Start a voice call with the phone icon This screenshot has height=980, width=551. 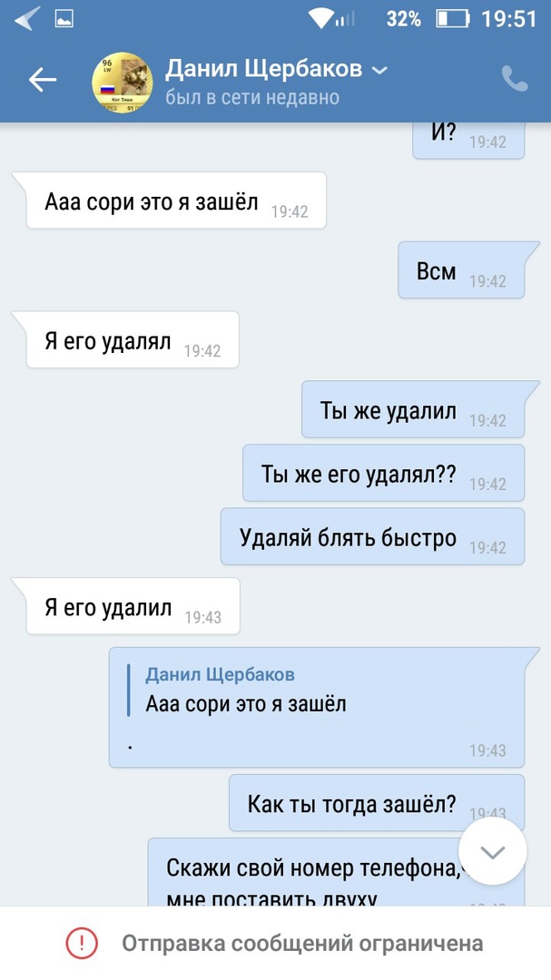[515, 79]
